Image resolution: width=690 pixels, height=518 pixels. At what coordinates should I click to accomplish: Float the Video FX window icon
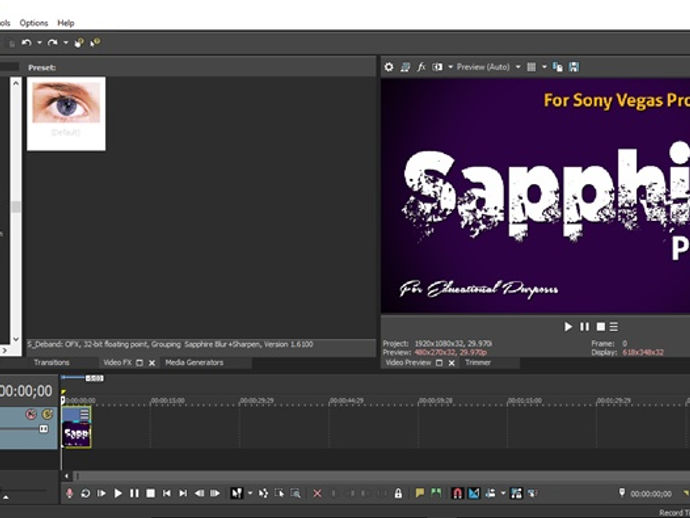point(139,363)
